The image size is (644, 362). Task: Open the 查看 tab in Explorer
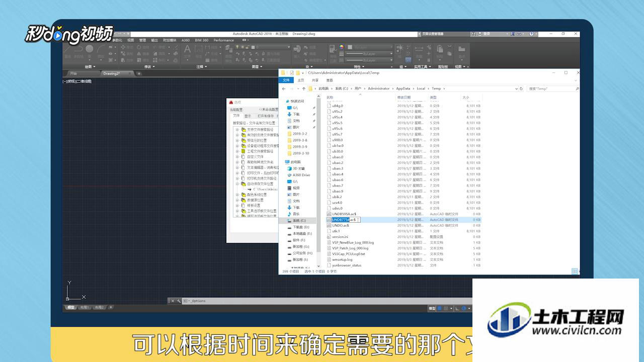point(330,80)
